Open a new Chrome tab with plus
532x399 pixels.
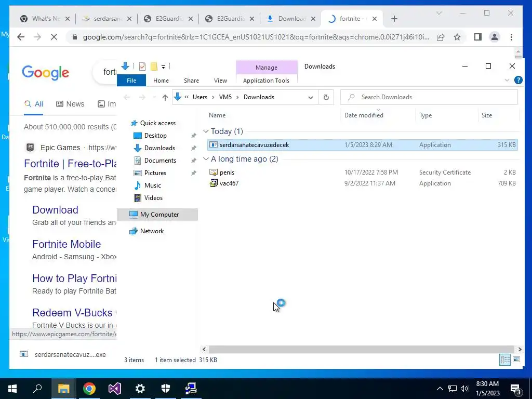point(394,19)
